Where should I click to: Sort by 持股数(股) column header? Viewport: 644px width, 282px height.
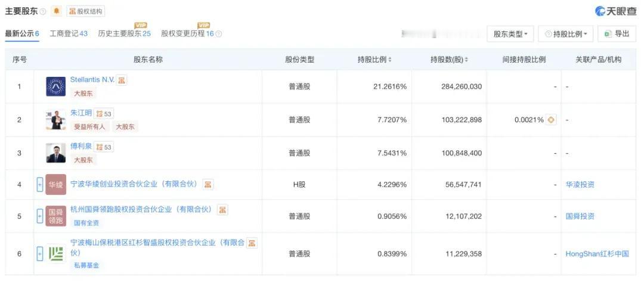[449, 60]
